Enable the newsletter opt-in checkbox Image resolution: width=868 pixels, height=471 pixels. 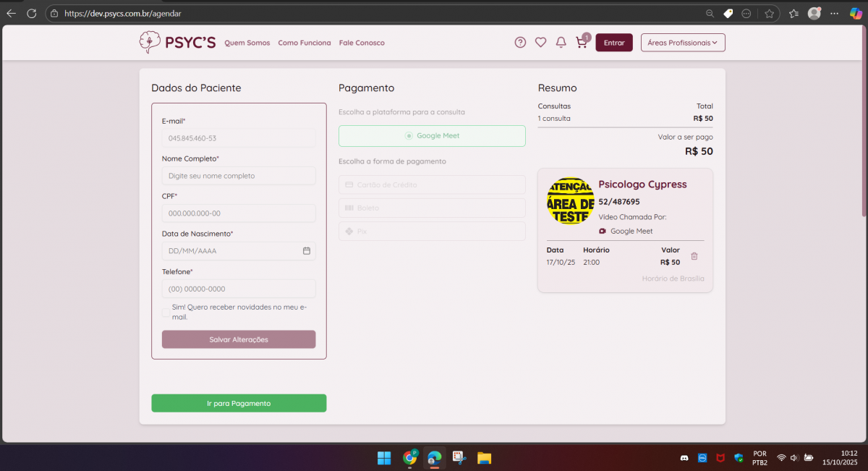[166, 313]
